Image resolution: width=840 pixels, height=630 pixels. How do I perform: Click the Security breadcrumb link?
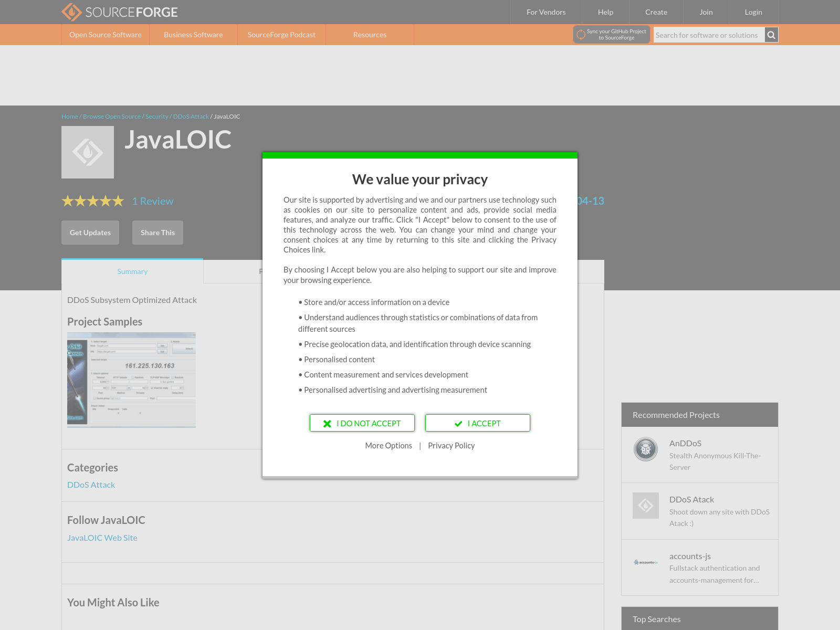[157, 117]
